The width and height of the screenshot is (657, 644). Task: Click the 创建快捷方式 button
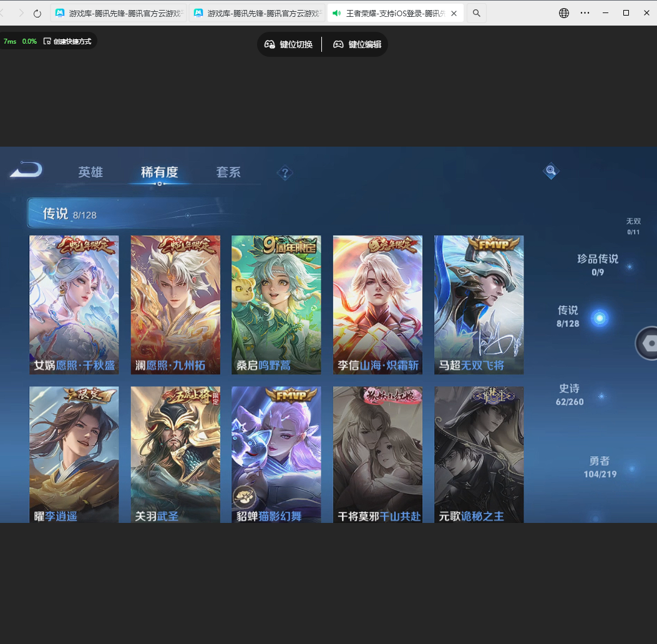67,41
